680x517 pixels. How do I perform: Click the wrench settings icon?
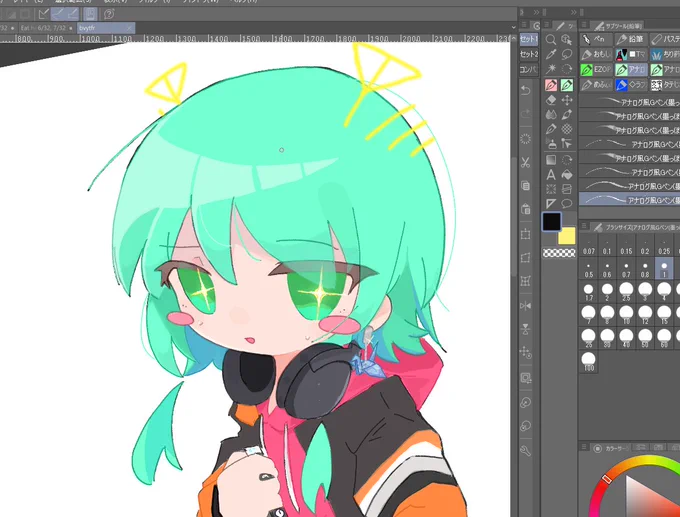pos(526,451)
